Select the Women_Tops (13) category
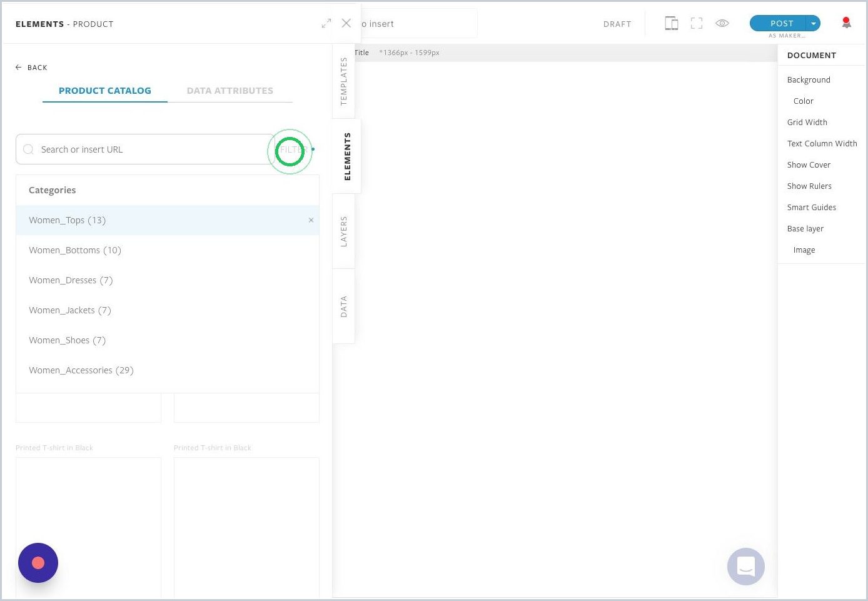The width and height of the screenshot is (868, 601). [x=168, y=220]
